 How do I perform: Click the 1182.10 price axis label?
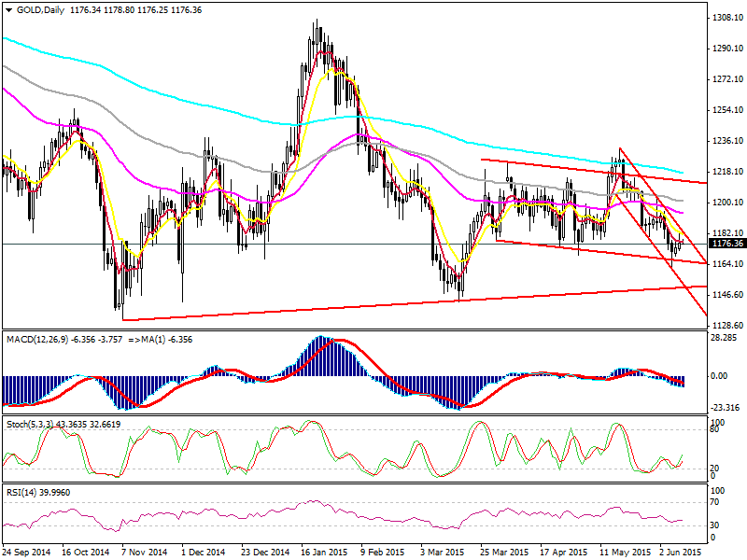click(x=728, y=232)
